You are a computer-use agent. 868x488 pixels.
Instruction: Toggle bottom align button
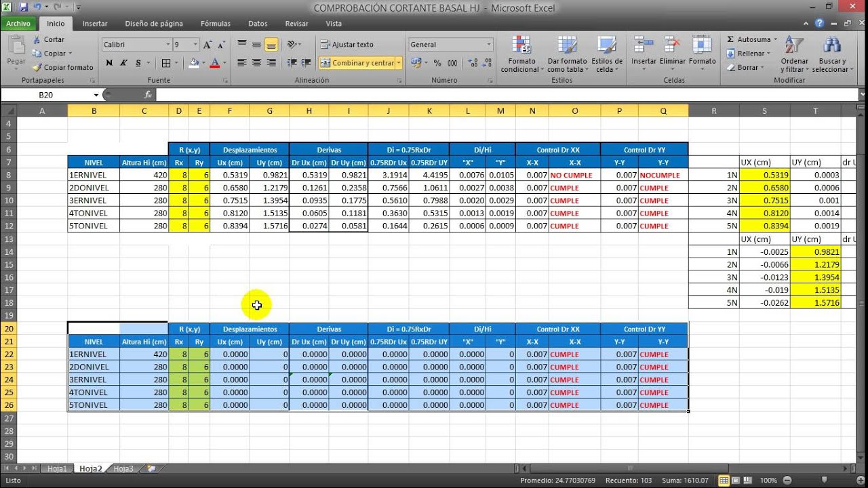(x=271, y=45)
